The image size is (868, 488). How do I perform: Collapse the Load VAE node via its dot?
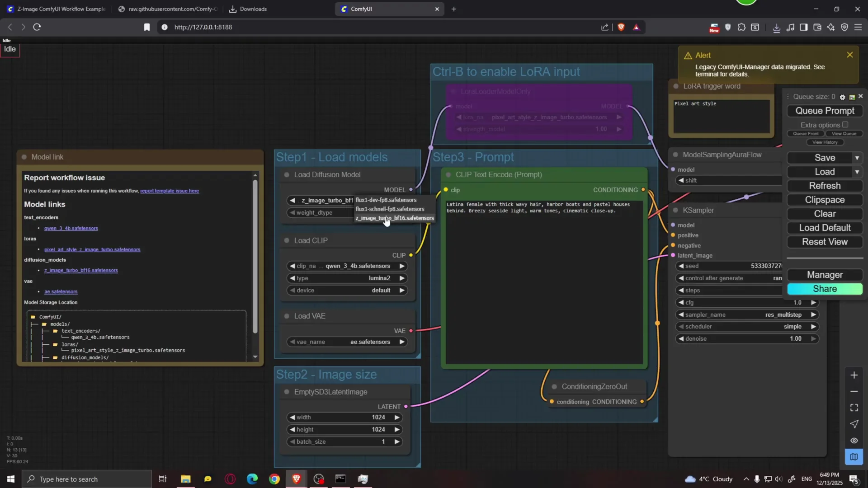(x=287, y=316)
